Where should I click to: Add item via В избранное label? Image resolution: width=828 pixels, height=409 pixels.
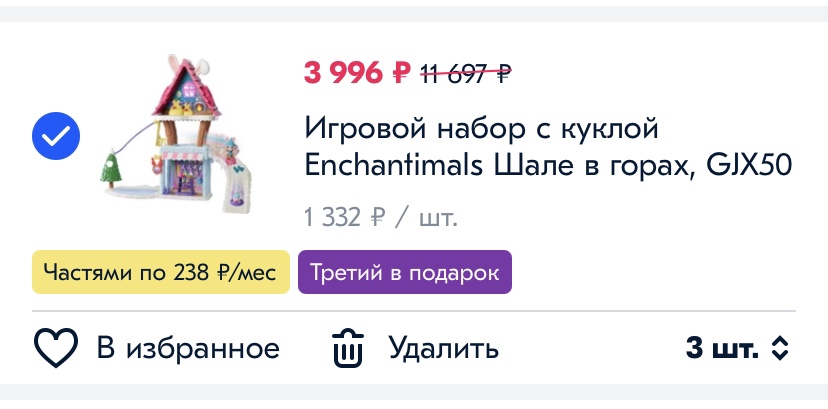pyautogui.click(x=188, y=348)
